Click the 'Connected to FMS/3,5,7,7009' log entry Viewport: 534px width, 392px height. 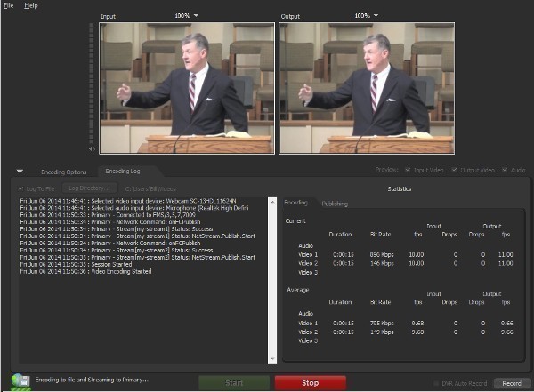[x=108, y=215]
